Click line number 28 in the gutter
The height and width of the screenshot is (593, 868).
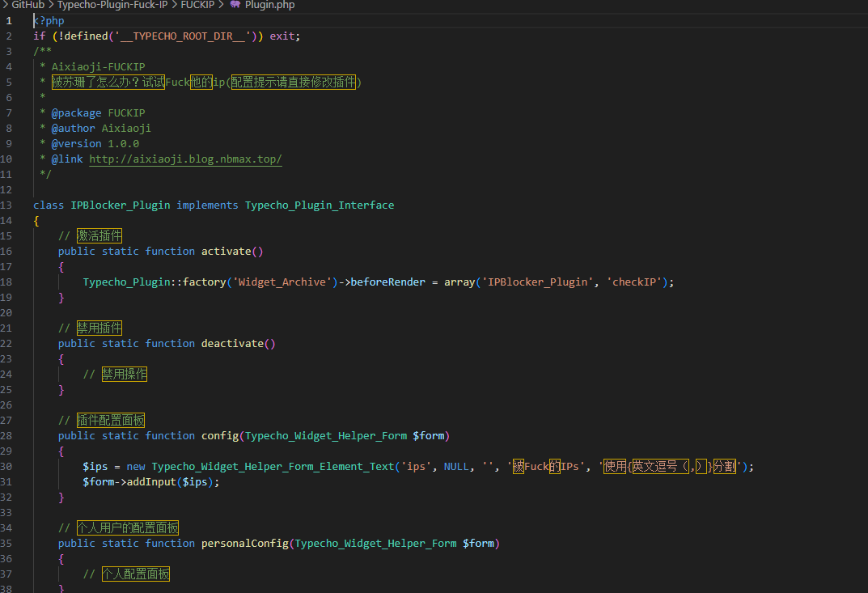pos(7,436)
